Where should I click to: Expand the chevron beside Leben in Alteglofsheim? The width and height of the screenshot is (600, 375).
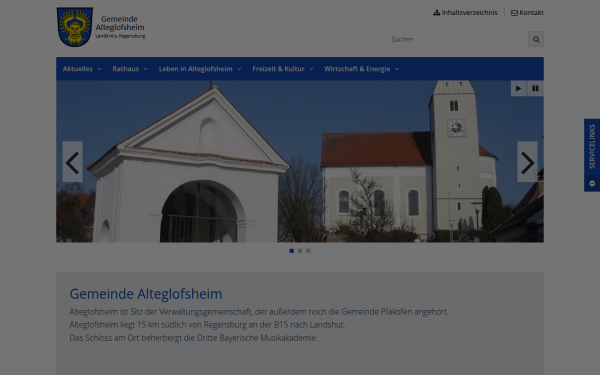click(239, 69)
